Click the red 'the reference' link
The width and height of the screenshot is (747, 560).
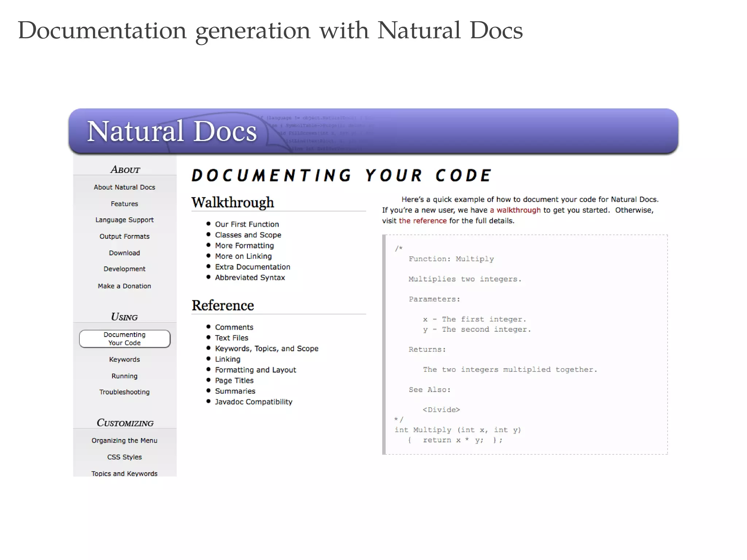(x=422, y=221)
